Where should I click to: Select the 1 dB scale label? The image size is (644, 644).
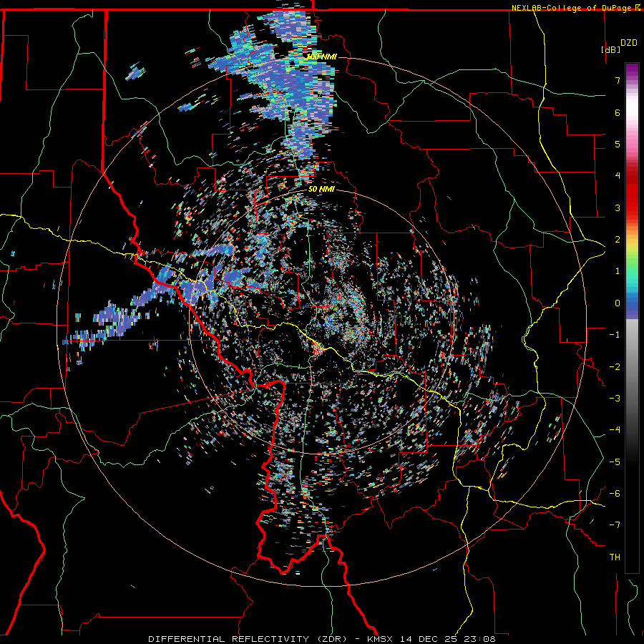pyautogui.click(x=618, y=271)
